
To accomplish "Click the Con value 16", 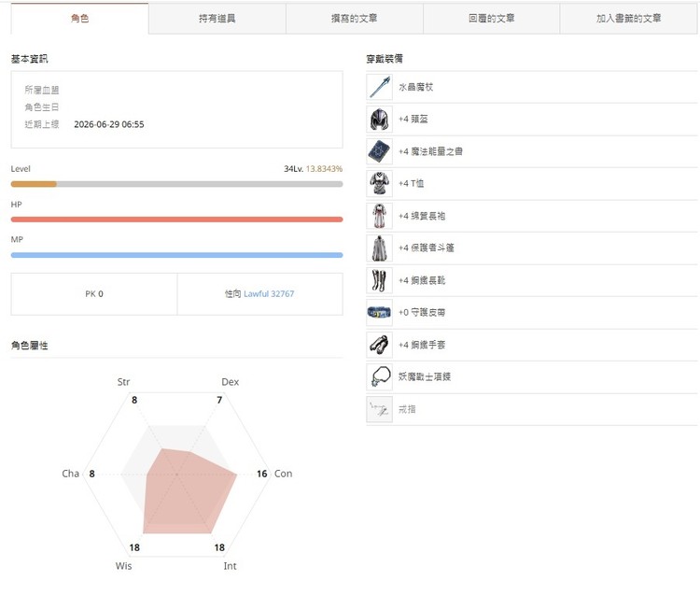I will tap(262, 474).
